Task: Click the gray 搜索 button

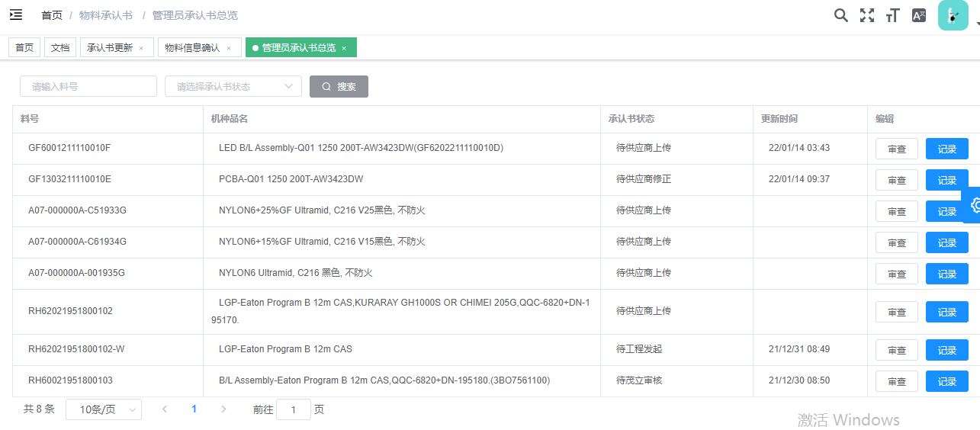Action: [339, 87]
